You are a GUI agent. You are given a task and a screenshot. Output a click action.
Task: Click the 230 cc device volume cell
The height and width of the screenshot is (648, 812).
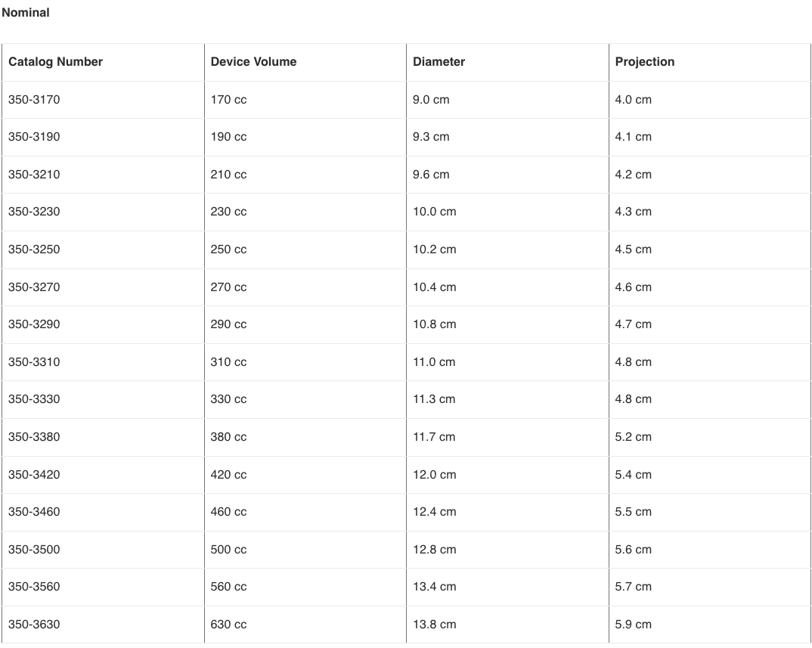click(x=228, y=212)
